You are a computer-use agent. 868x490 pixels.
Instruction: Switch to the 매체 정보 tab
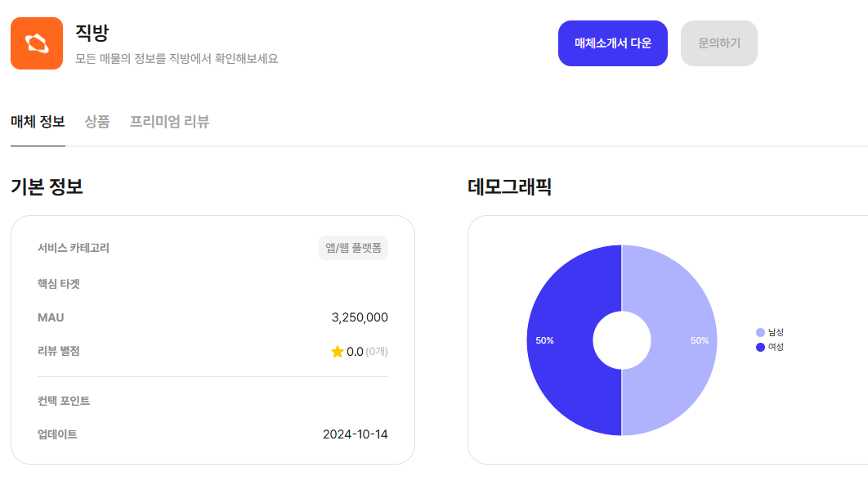[x=38, y=122]
